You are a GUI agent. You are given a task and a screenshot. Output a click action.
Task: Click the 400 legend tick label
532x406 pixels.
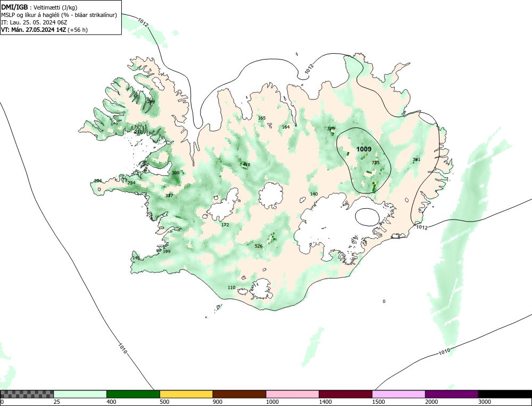[x=111, y=402]
